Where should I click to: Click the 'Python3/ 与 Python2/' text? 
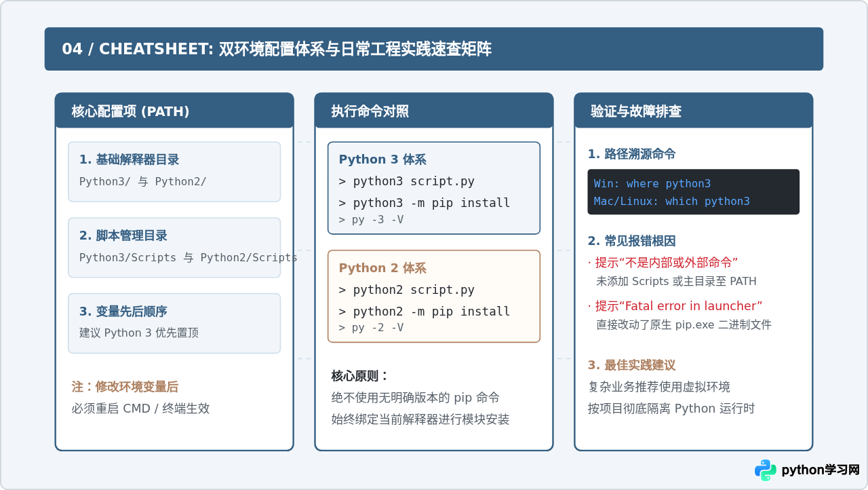[142, 182]
